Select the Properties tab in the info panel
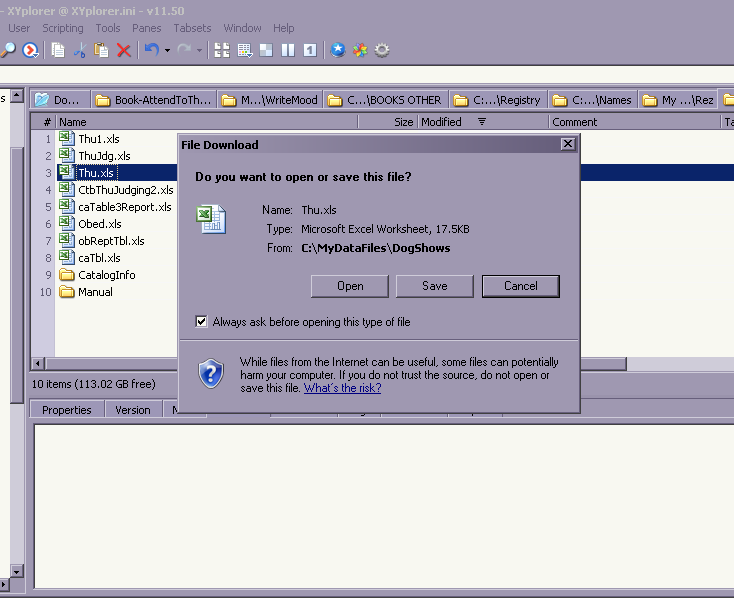The width and height of the screenshot is (734, 598). tap(67, 410)
